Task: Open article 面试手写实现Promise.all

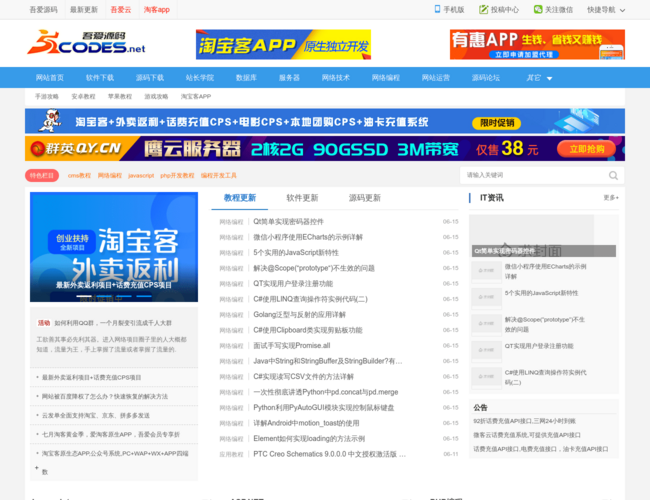Action: [x=292, y=345]
